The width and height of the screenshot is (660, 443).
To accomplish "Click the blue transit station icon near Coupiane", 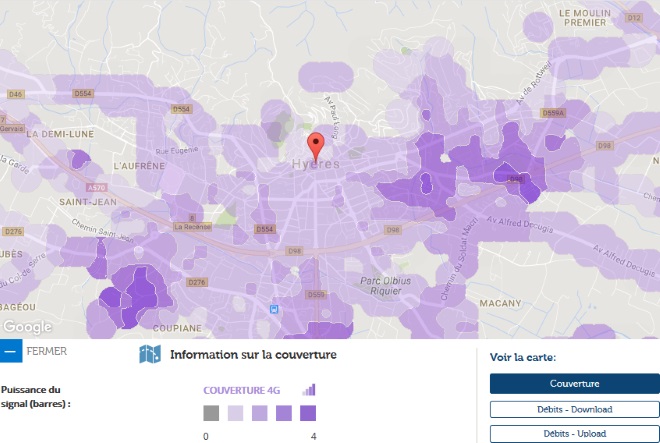I will tap(274, 310).
